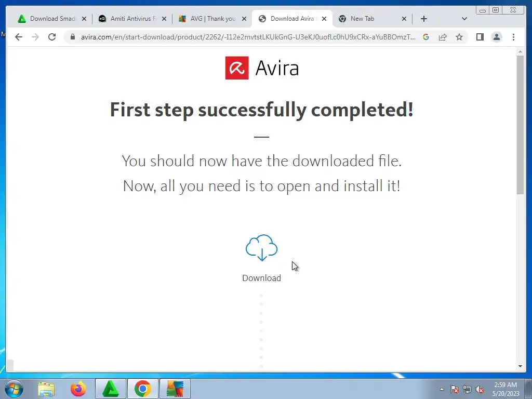Click the Chrome taskbar icon
Image resolution: width=532 pixels, height=399 pixels.
point(143,389)
